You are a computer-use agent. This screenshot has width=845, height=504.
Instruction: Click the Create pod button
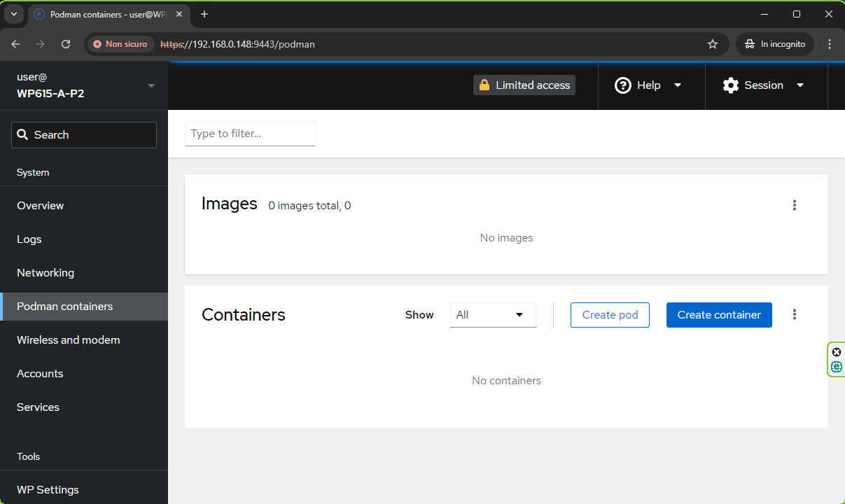tap(610, 315)
